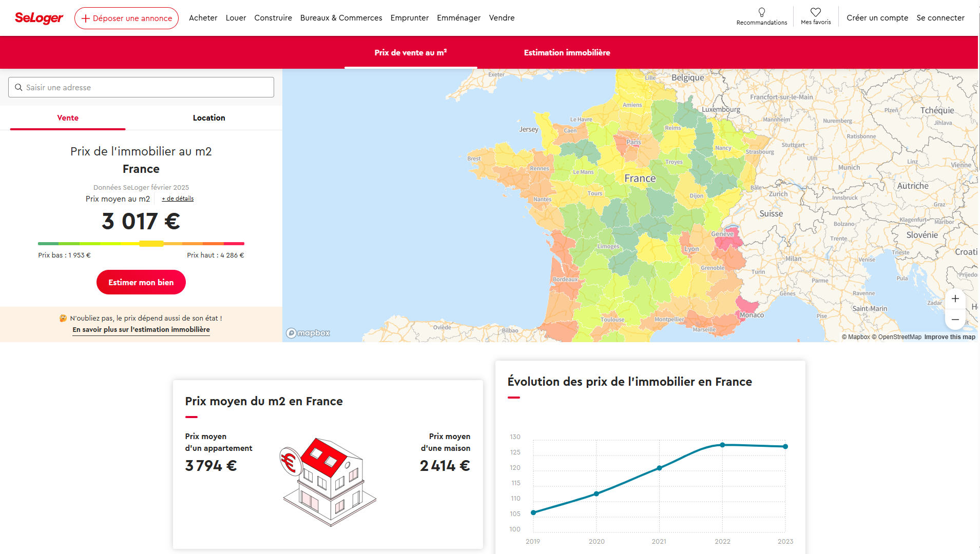
Task: Follow 'En savoir plus sur l'estimation immobilière' link
Action: [141, 330]
